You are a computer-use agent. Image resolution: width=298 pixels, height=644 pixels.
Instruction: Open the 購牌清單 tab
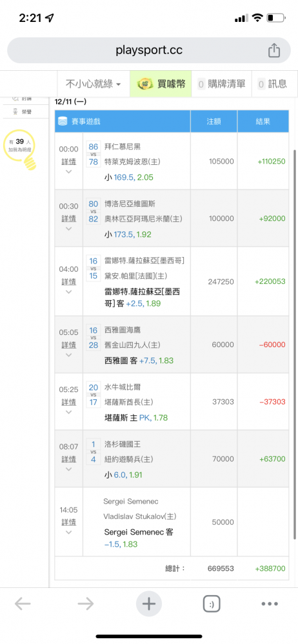pos(222,84)
